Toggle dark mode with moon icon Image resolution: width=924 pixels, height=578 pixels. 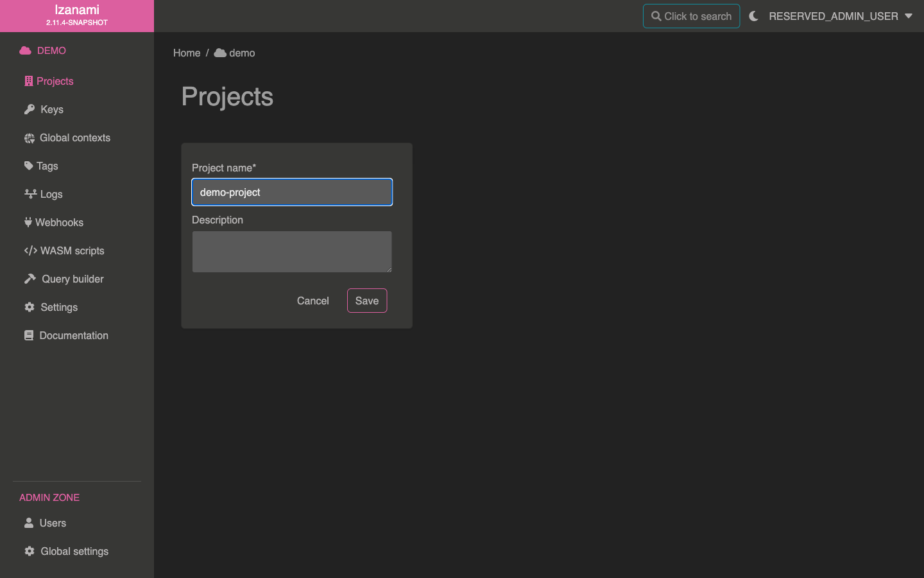click(754, 16)
